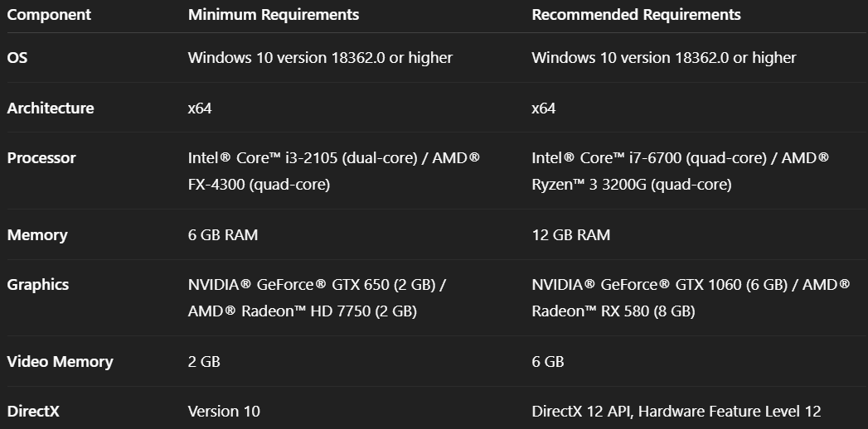Click the Minimum Requirements column header
868x429 pixels.
(x=274, y=15)
